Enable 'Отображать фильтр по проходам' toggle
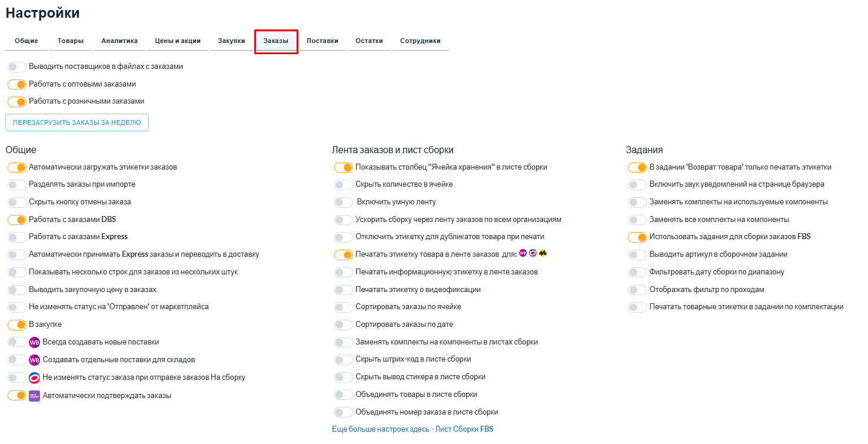Viewport: 868px width, 444px height. [637, 290]
